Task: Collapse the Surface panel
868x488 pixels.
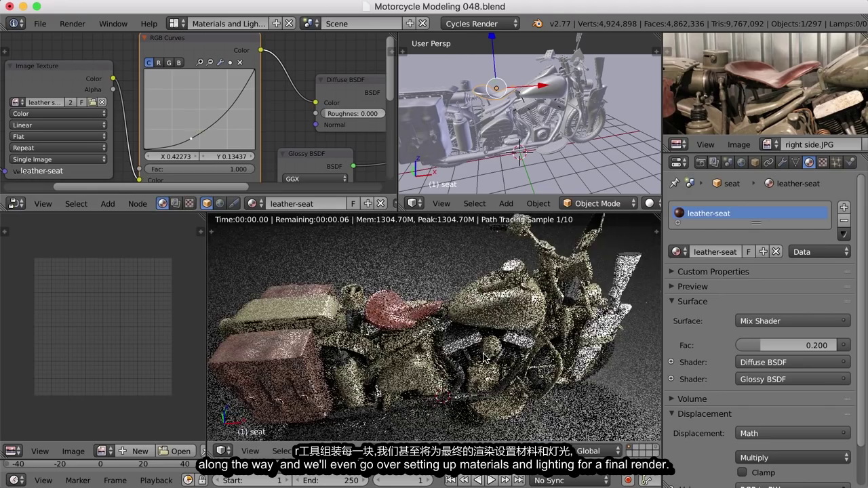Action: (x=692, y=301)
